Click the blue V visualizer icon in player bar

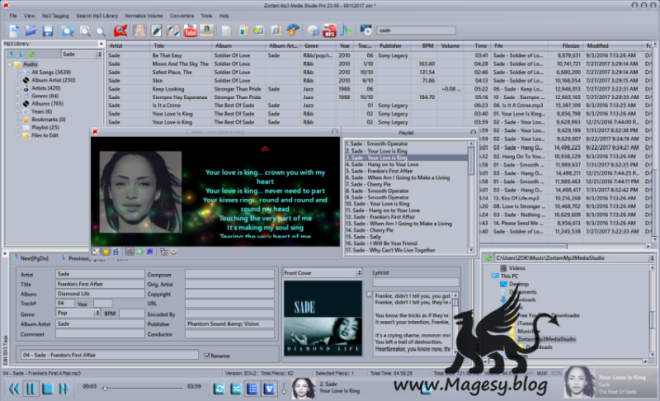(x=269, y=389)
